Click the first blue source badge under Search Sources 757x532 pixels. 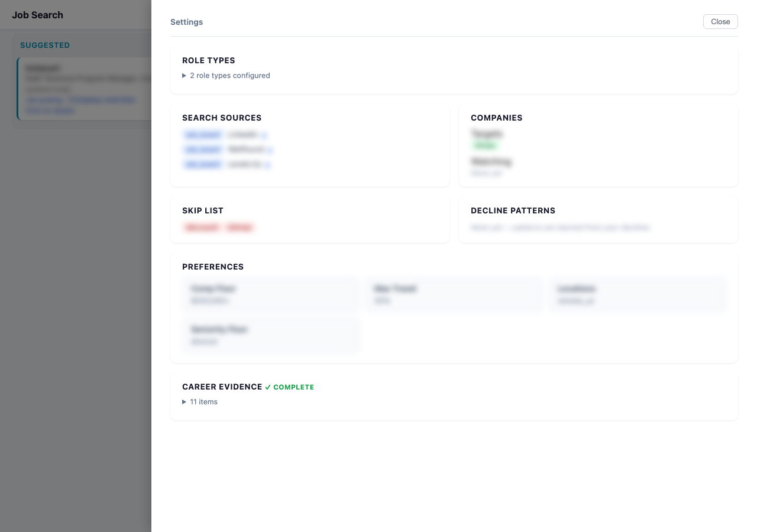pyautogui.click(x=203, y=135)
